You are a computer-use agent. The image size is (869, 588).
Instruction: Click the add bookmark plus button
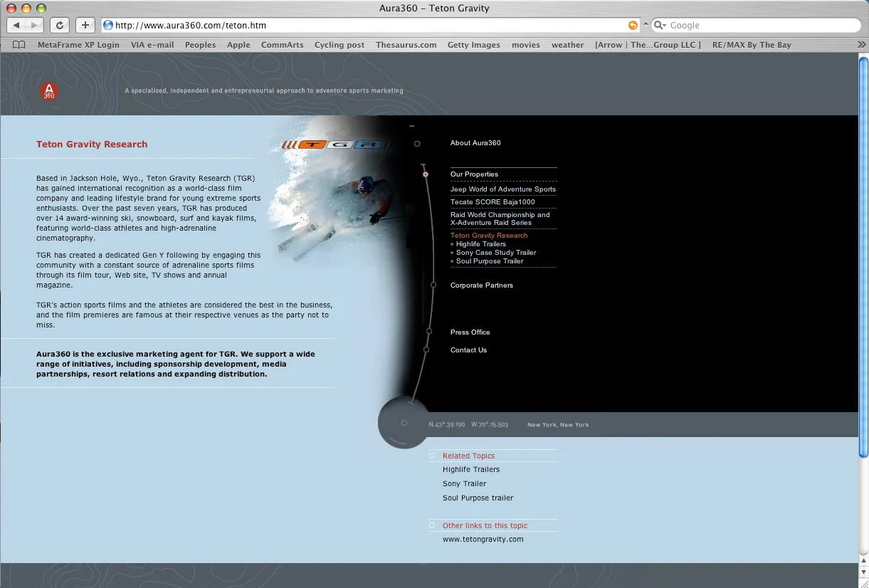(85, 25)
